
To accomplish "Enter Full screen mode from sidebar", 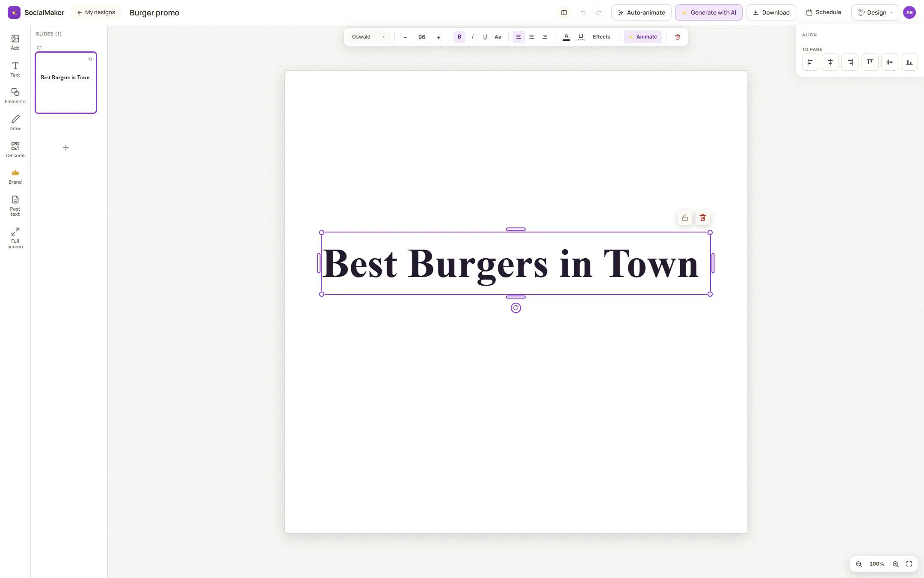I will pyautogui.click(x=15, y=238).
